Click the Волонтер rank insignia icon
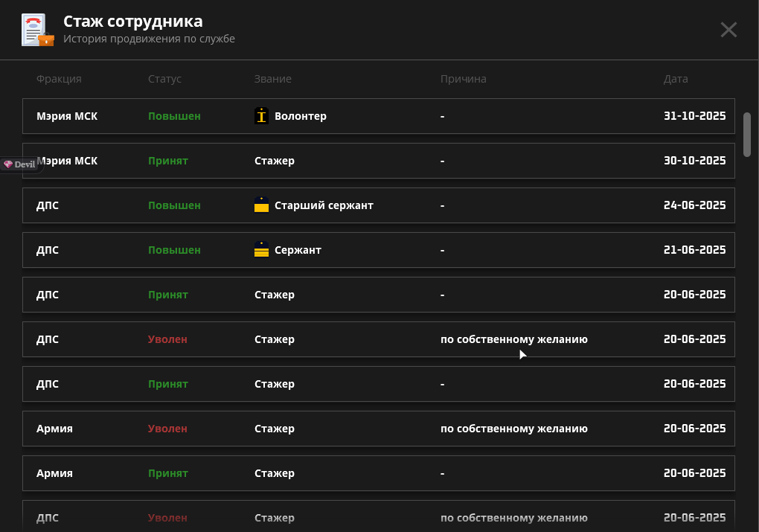This screenshot has height=532, width=759. [x=261, y=116]
